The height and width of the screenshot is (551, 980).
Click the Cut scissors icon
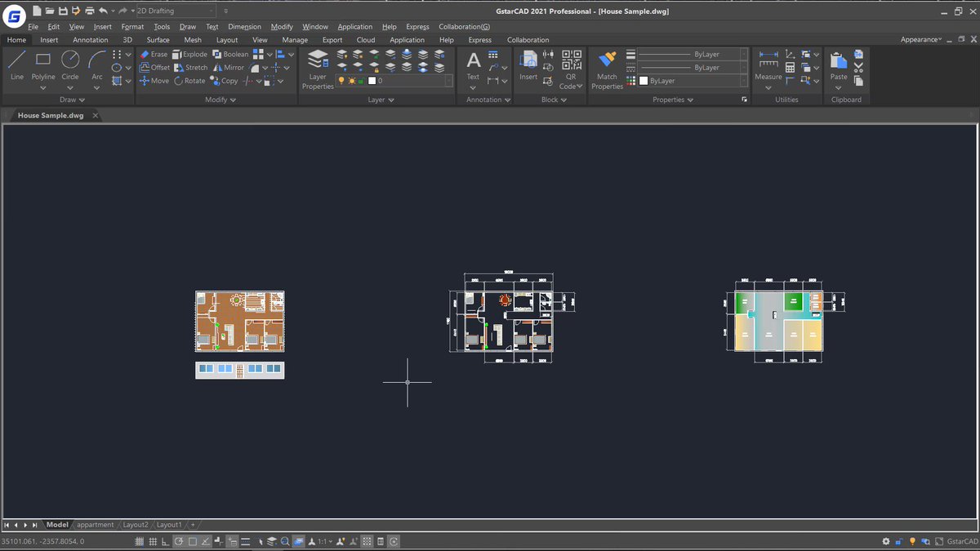(858, 68)
